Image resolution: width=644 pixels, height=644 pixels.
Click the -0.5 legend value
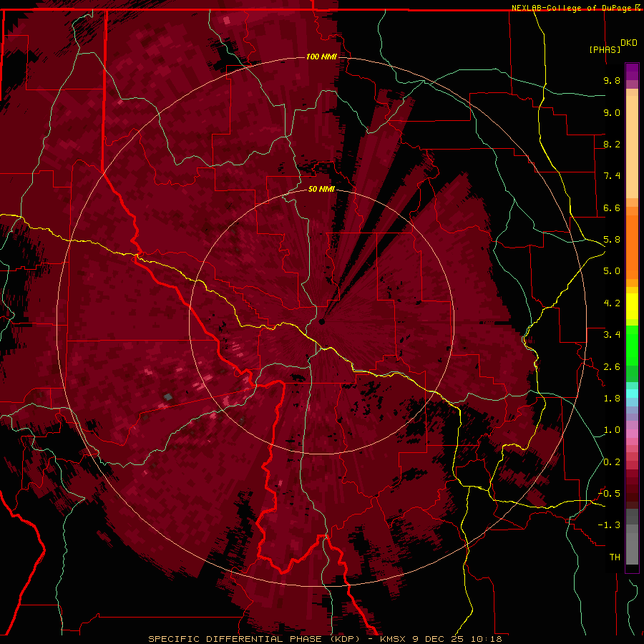click(609, 494)
